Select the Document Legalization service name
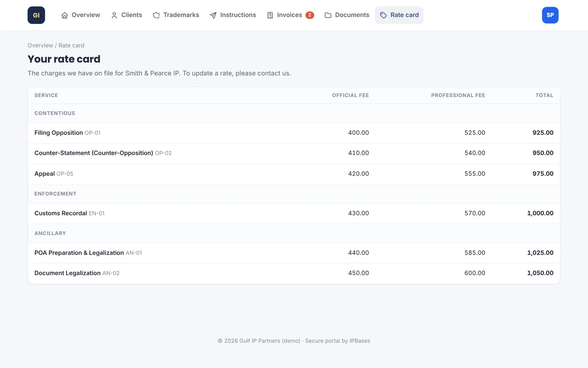Viewport: 588px width, 368px height. tap(68, 273)
